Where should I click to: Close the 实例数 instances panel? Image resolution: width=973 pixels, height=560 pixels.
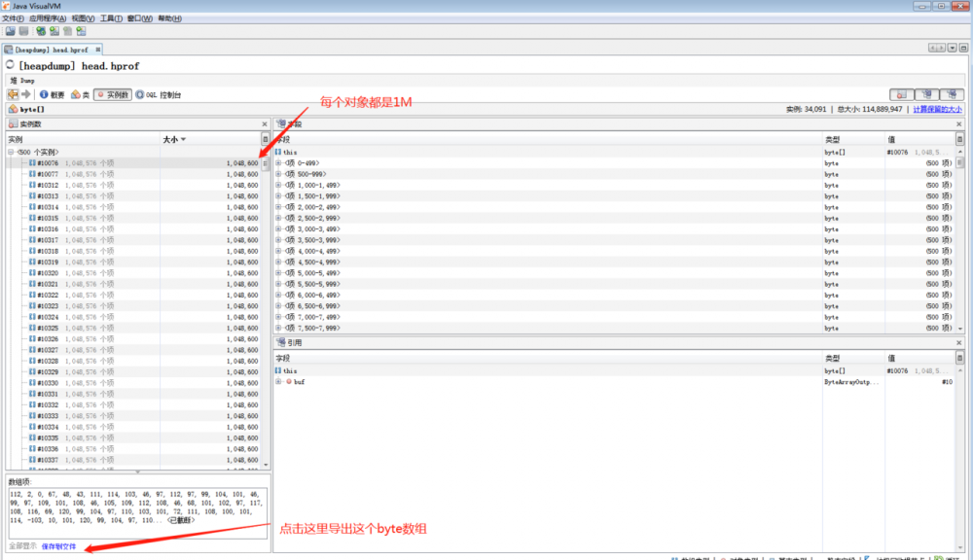tap(265, 124)
